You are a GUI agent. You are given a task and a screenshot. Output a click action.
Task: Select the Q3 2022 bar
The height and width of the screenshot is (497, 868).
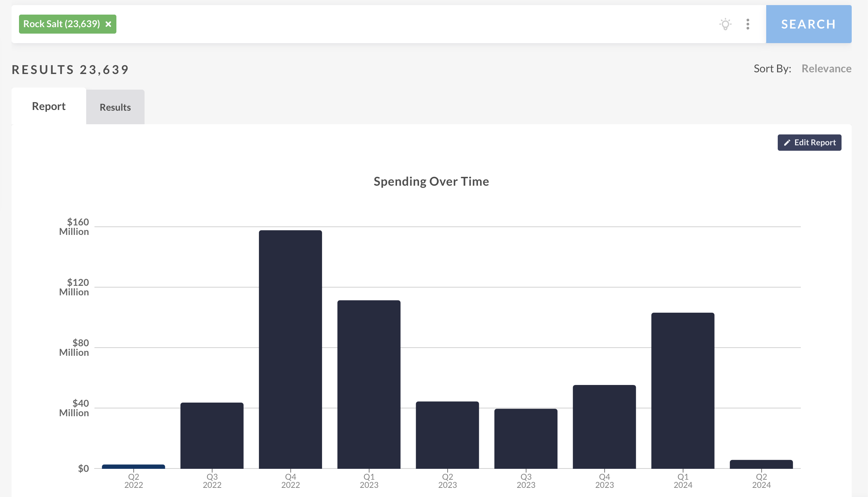tap(212, 435)
